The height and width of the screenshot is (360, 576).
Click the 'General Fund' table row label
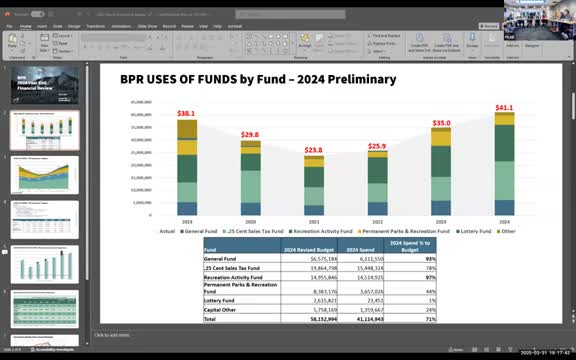click(220, 259)
